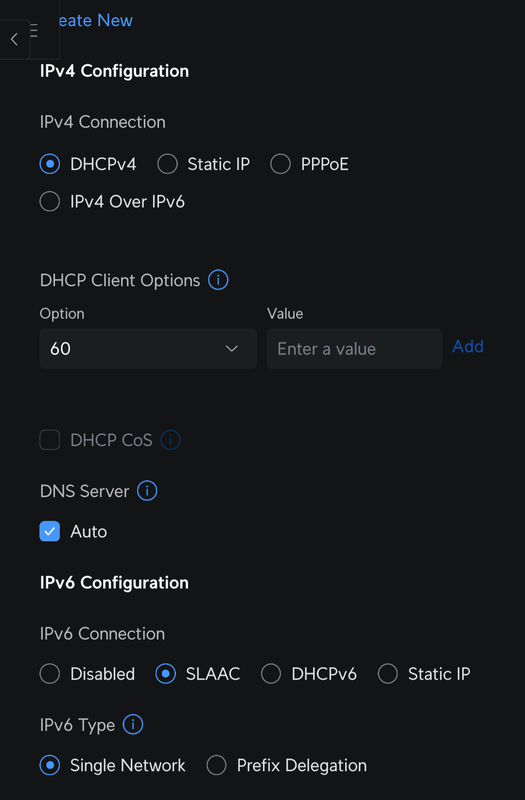Select the SLAAC radio button

(x=165, y=673)
